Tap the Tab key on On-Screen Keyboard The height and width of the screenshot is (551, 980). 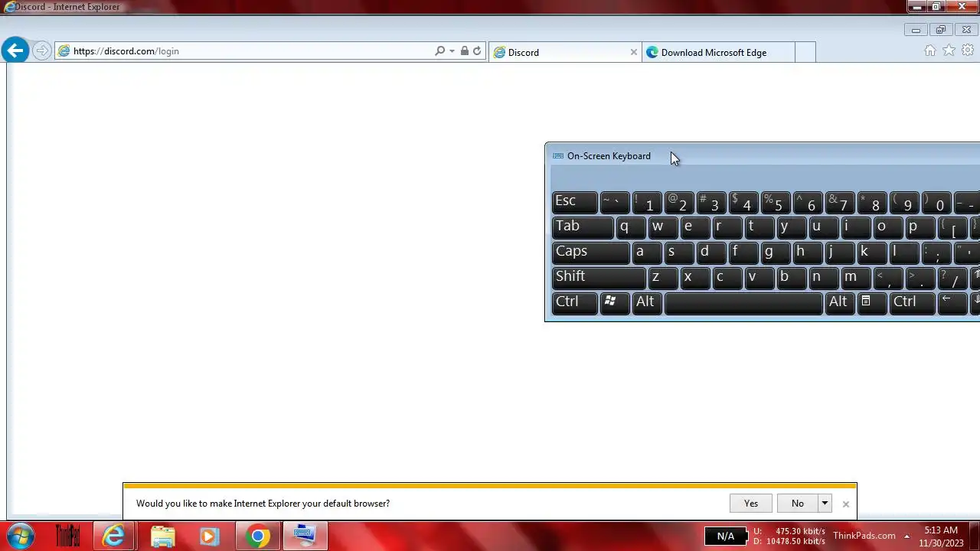click(583, 227)
